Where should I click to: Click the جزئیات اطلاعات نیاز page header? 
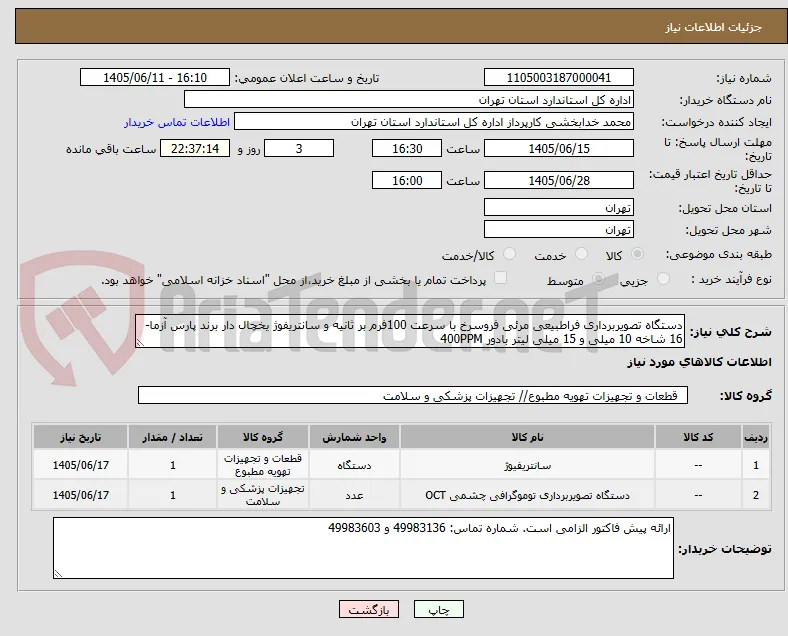[714, 27]
